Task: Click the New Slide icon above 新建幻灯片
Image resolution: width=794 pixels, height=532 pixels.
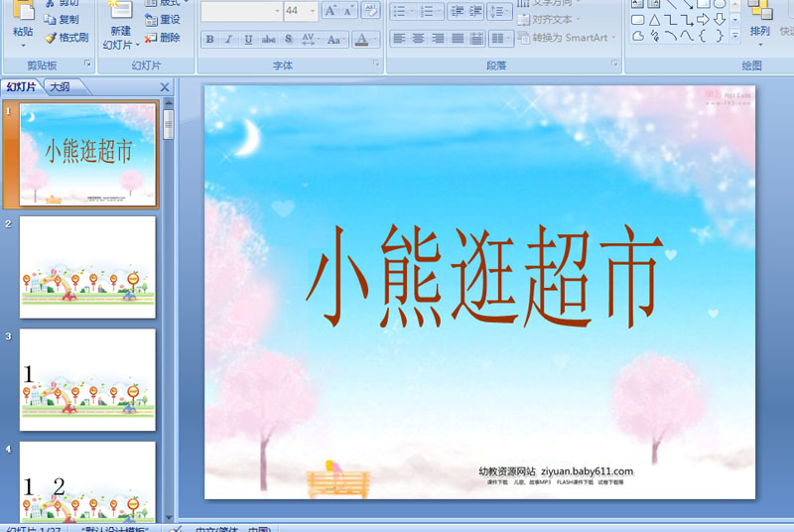Action: coord(120,10)
